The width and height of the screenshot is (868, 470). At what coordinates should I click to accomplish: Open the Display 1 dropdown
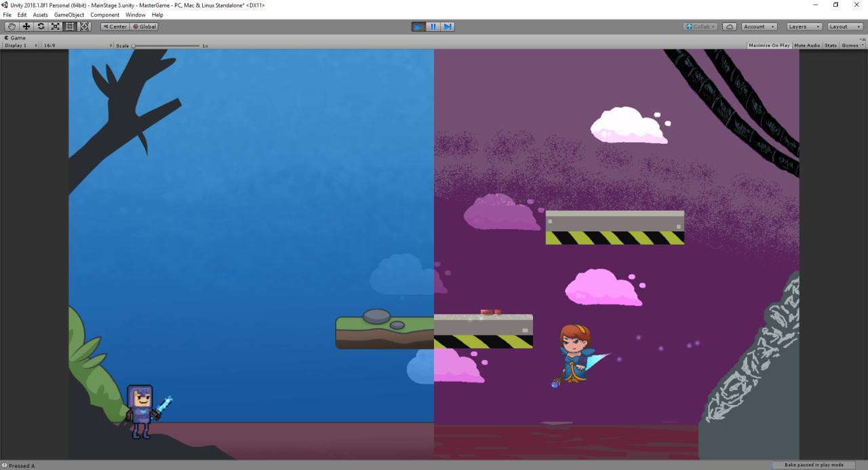[20, 45]
